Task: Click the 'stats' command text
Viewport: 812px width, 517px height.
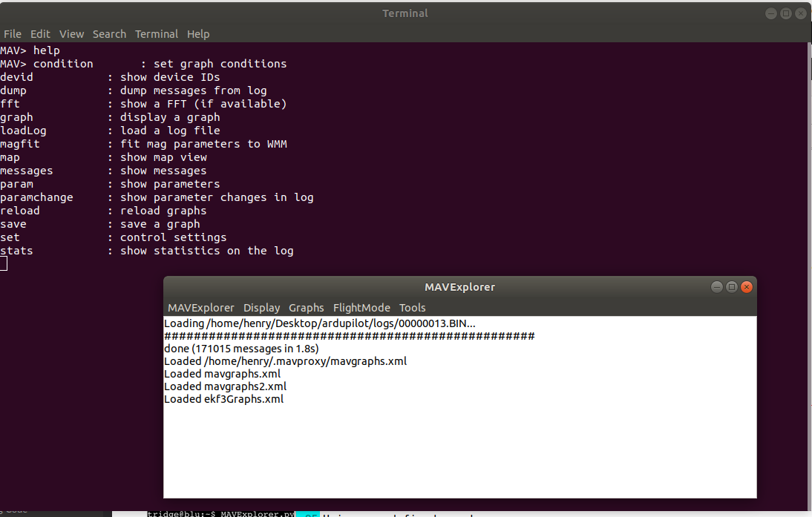Action: [x=16, y=251]
